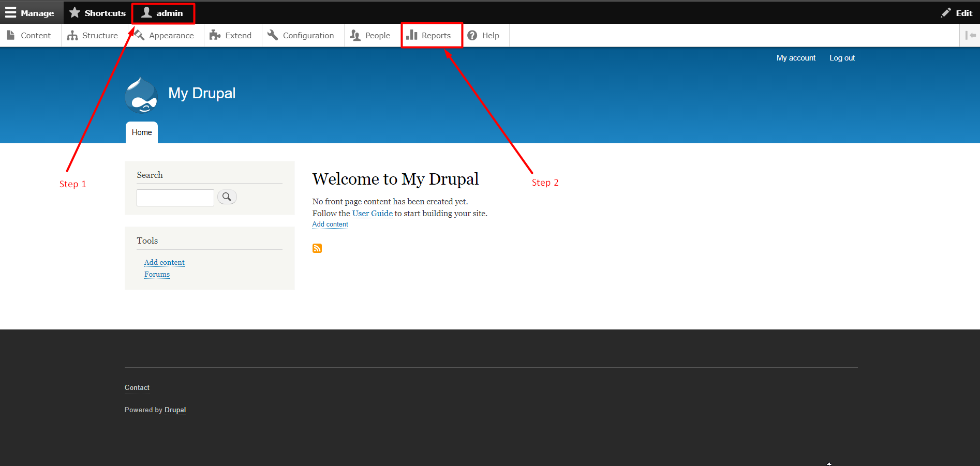The image size is (980, 466).
Task: Open Add content link under Tools
Action: [165, 262]
